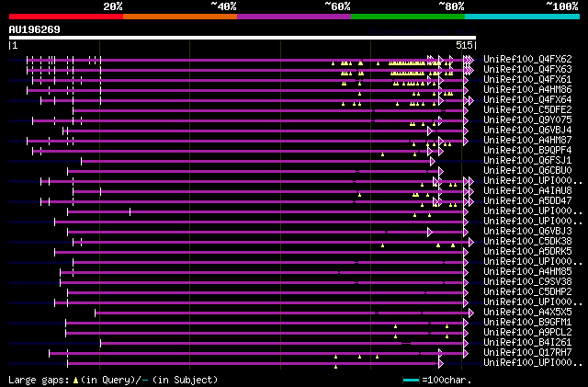Click the end arrowhead on UniRef100_A5DRK5 alignment
The height and width of the screenshot is (387, 588).
466,252
